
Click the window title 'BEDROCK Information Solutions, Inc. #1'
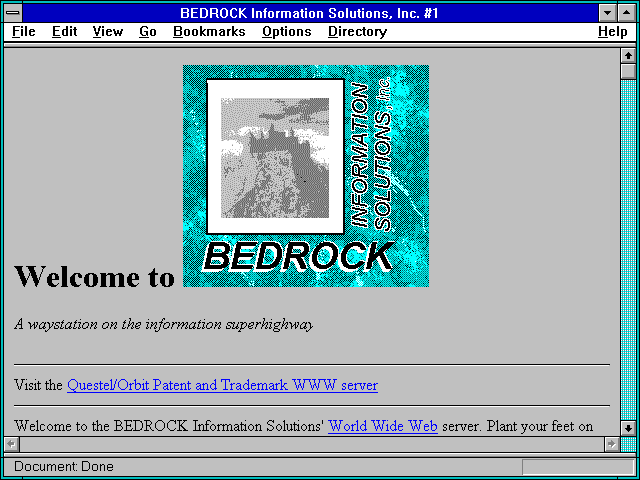pyautogui.click(x=309, y=13)
